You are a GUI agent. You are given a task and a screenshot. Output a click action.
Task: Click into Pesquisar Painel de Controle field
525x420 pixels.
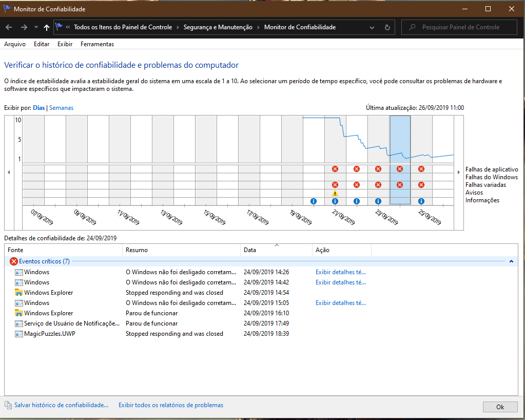(459, 27)
